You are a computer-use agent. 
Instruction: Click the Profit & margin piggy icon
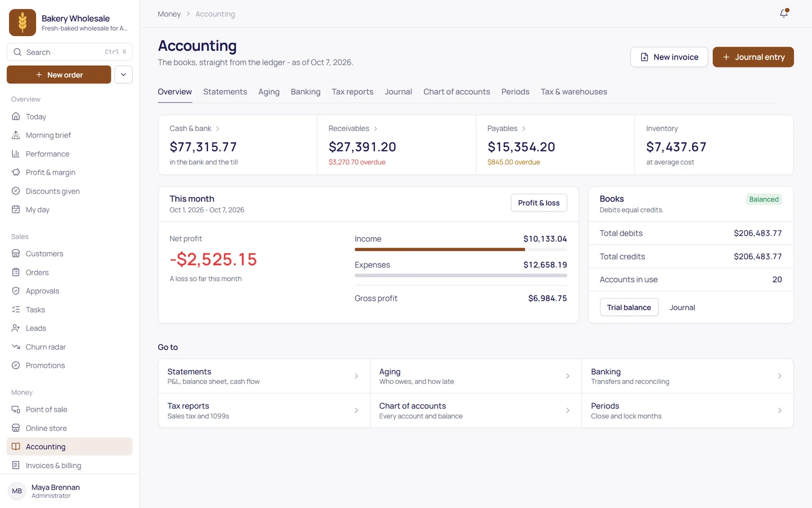tap(16, 172)
